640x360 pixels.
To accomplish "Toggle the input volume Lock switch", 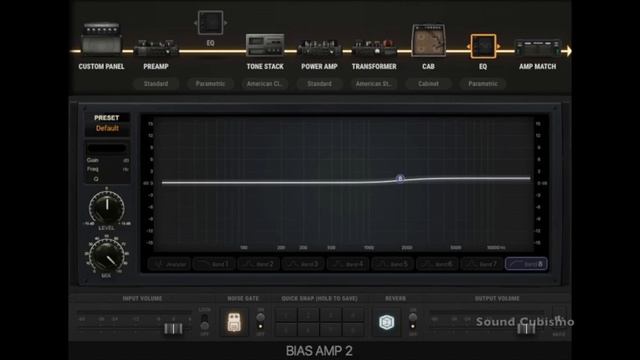I will click(x=204, y=322).
